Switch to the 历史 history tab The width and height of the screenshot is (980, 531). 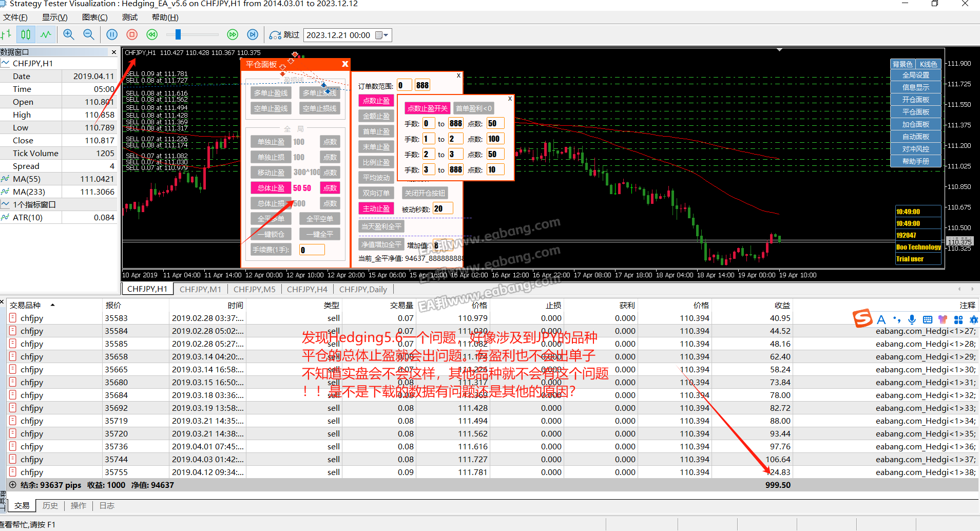click(50, 506)
